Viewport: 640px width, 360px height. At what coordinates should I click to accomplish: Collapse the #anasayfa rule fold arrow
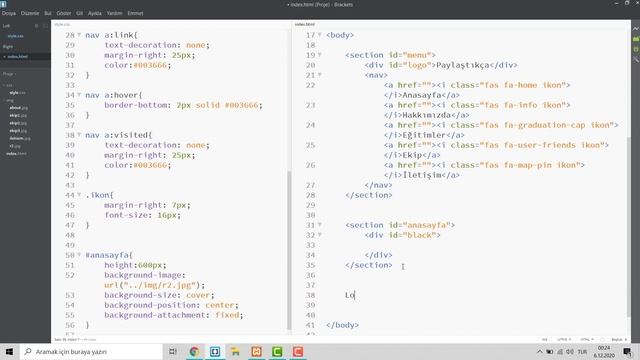pos(79,255)
